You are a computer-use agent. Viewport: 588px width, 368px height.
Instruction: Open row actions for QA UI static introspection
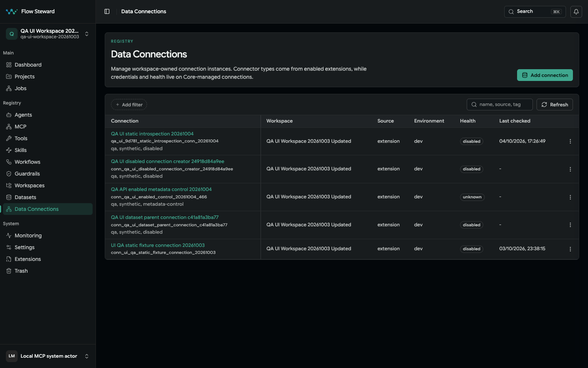(570, 141)
